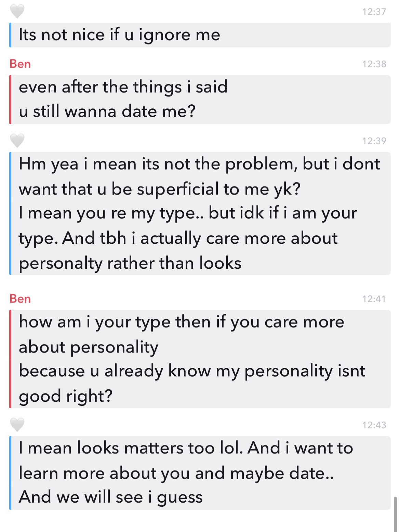400x532 pixels.
Task: Select Ben's 'how am i your type' message
Action: pos(200,359)
